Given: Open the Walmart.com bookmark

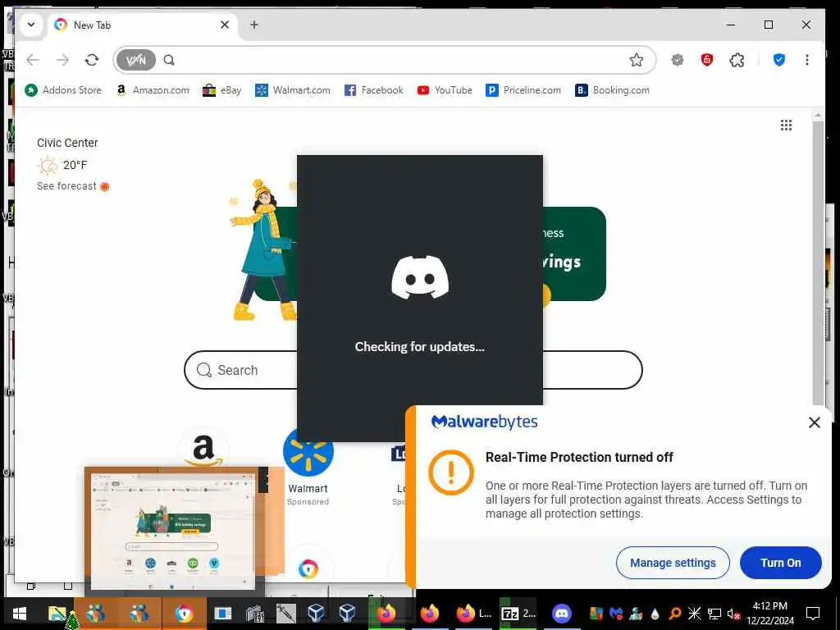Looking at the screenshot, I should pyautogui.click(x=293, y=90).
